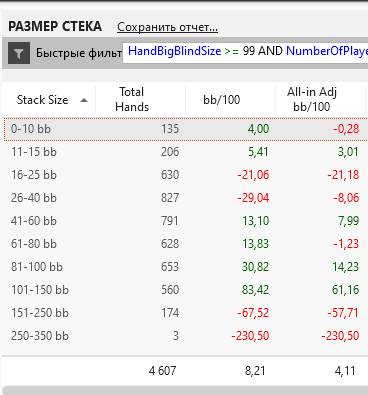Select the 250-350 bb row
Viewport: 368px width, 395px height.
pos(185,336)
